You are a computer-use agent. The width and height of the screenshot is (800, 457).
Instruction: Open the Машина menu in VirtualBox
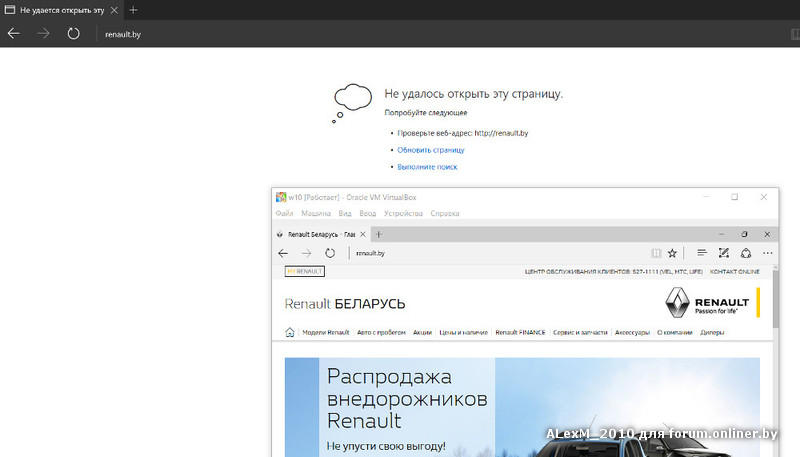point(316,214)
